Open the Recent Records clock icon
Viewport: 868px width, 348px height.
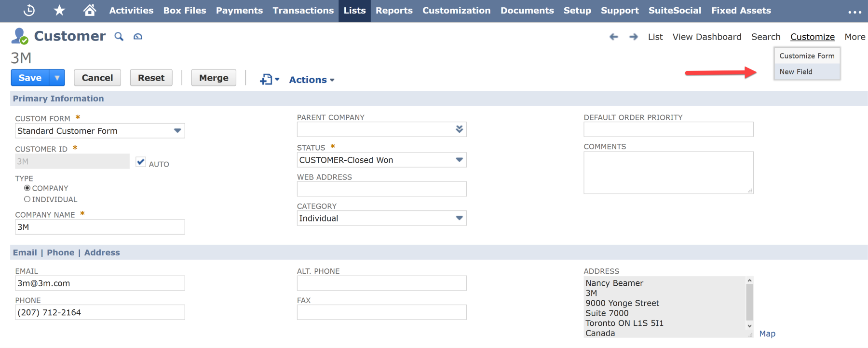29,10
